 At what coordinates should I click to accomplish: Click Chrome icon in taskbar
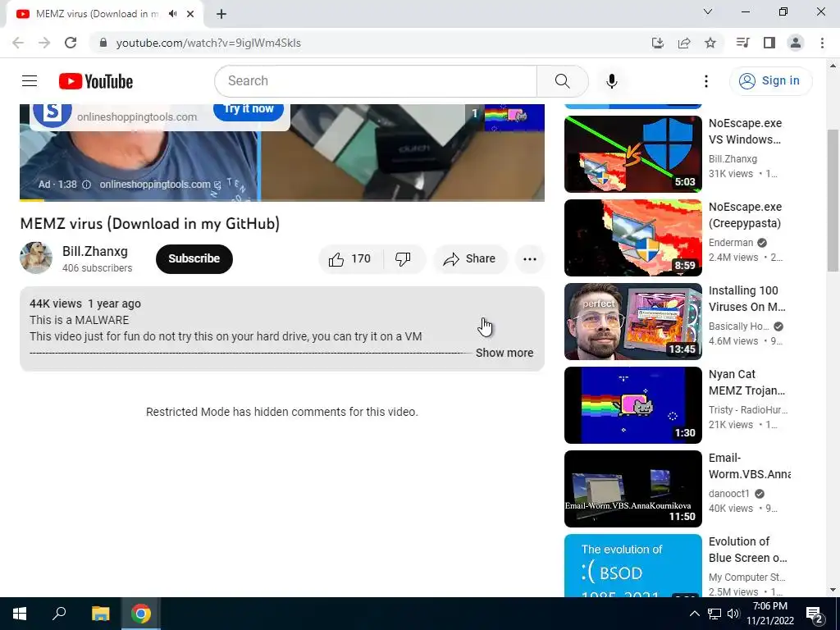click(141, 614)
